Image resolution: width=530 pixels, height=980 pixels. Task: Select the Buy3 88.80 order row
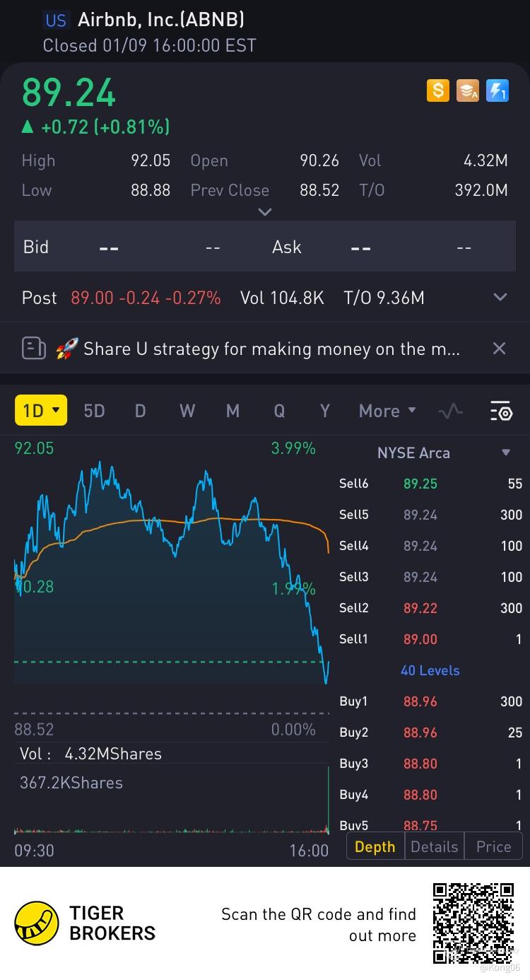pos(431,764)
